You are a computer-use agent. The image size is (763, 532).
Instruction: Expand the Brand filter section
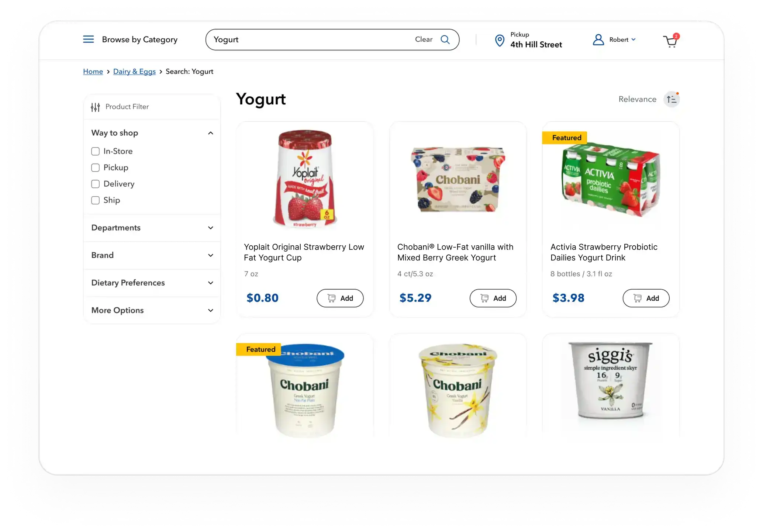point(152,255)
